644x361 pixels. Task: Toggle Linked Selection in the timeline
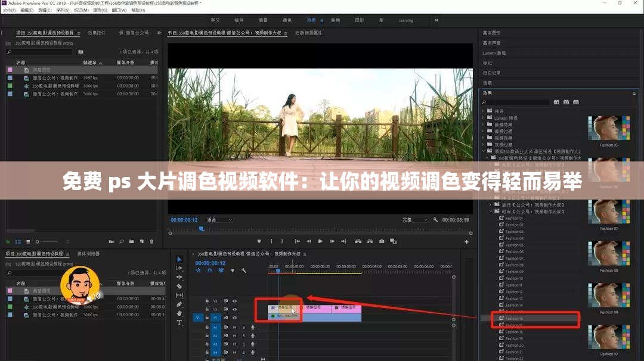(221, 270)
